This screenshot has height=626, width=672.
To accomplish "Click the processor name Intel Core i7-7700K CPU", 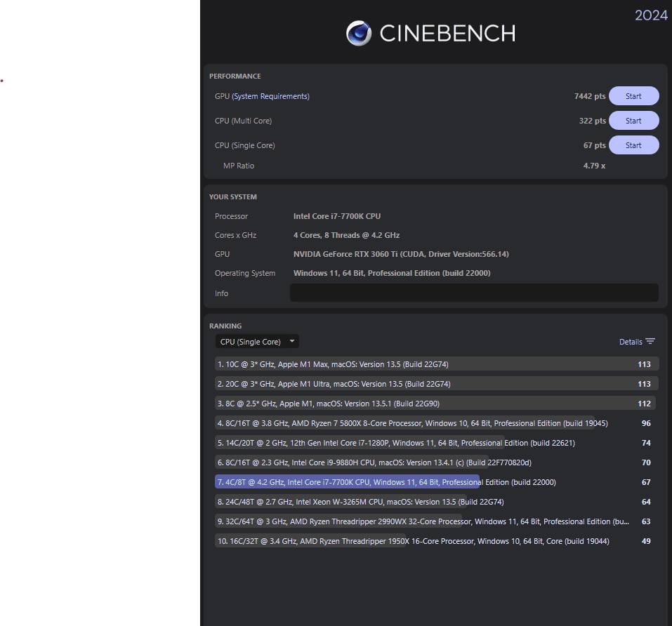I will tap(337, 216).
